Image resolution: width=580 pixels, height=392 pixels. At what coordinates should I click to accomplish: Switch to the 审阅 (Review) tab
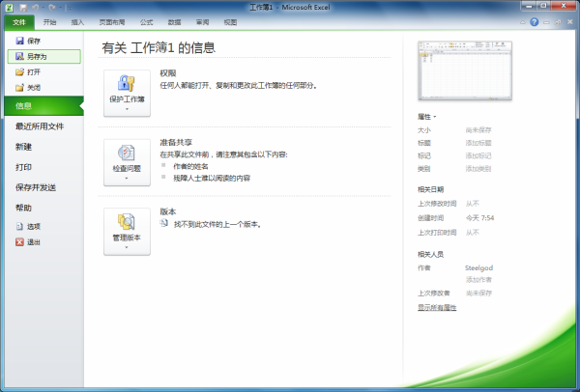tap(202, 22)
